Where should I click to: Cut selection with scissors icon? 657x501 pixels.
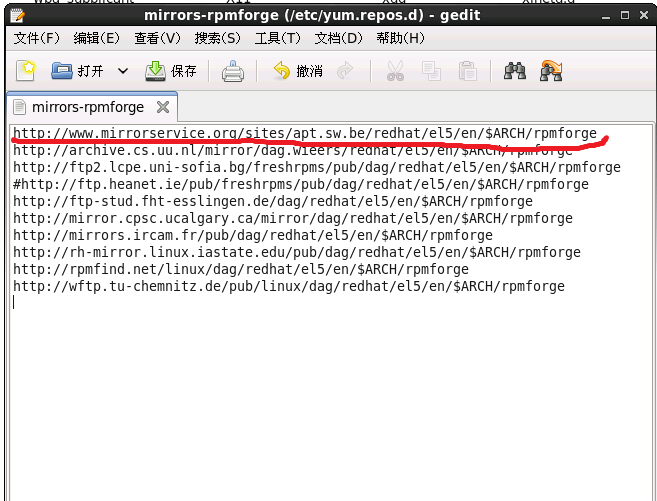395,71
